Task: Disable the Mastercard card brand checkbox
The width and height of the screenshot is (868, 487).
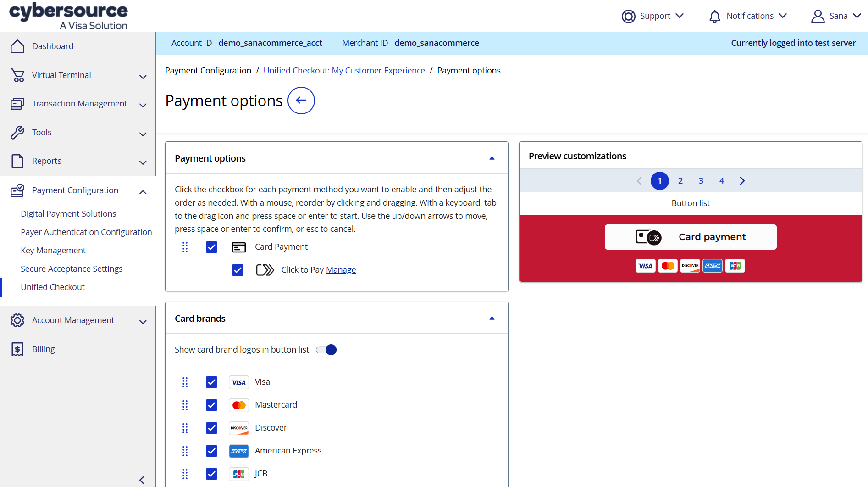Action: point(211,405)
